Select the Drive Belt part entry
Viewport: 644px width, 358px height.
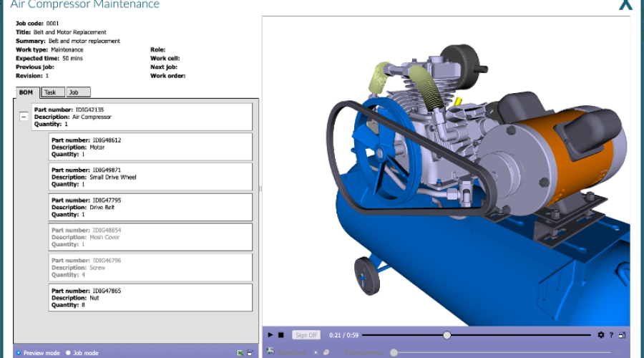[x=150, y=207]
